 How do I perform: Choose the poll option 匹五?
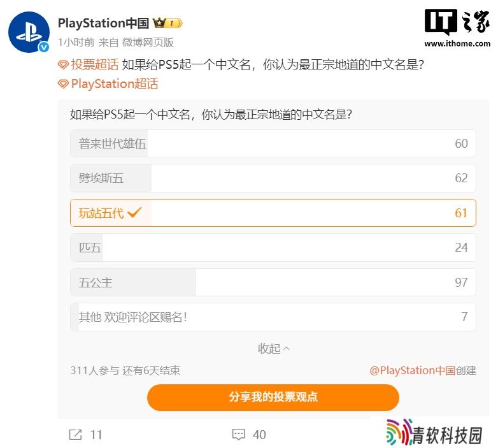pyautogui.click(x=273, y=247)
